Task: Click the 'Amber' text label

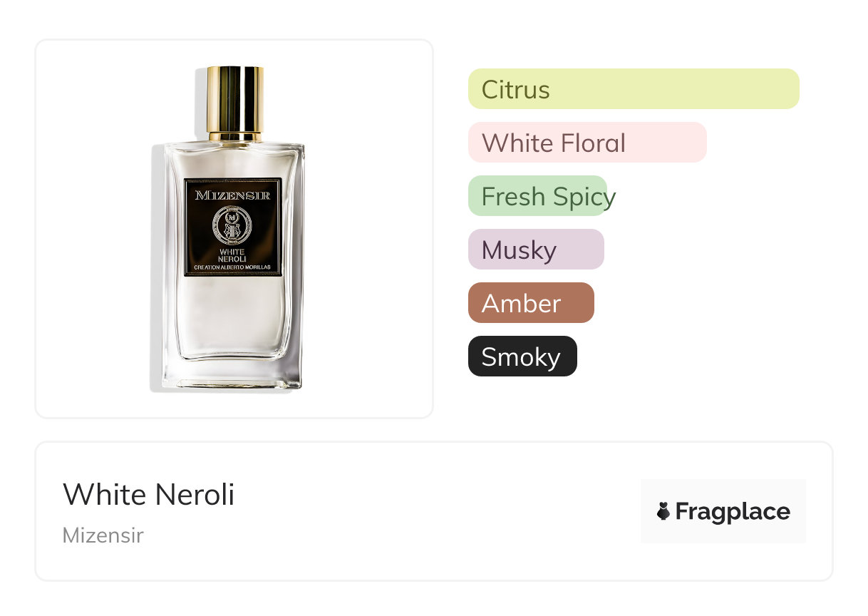Action: click(521, 304)
